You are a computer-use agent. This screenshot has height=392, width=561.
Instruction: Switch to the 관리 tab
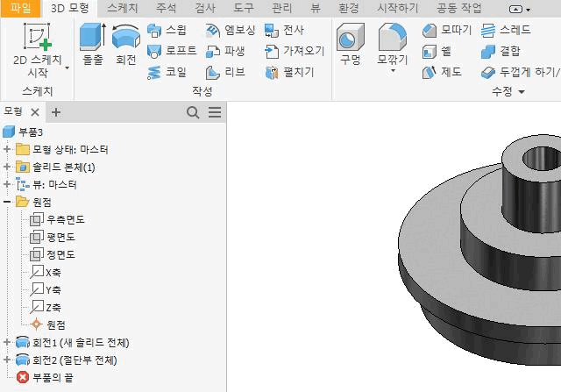coord(281,8)
